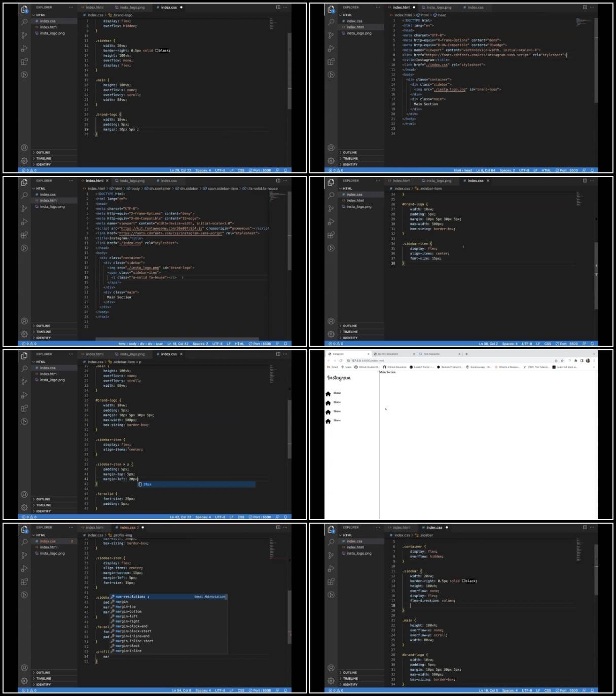Screen dimensions: 616x696
Task: Open Accounts icon in the Ln 18, Col 42 window
Action: [x=24, y=321]
